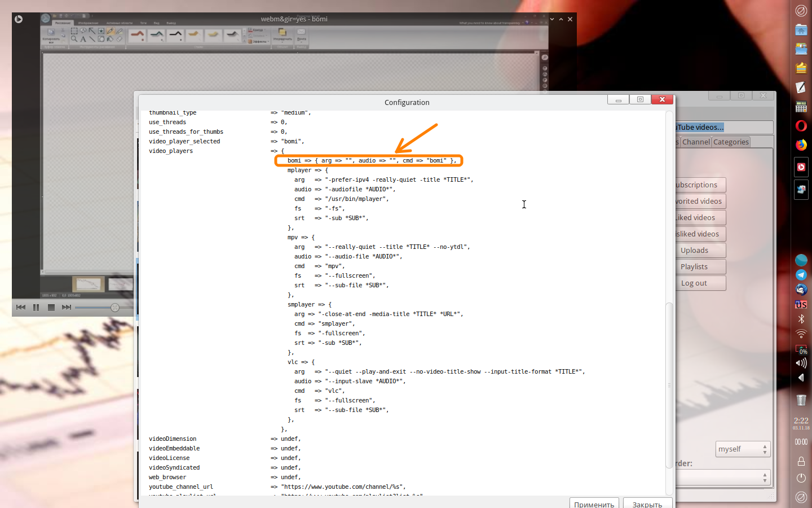Click the bomi logo icon in title bar

(x=19, y=19)
